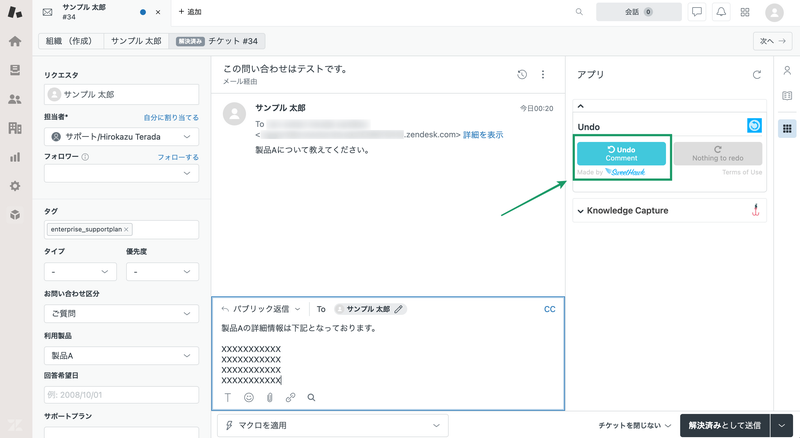Open the Zendesk products cube icon
This screenshot has width=800, height=438.
(x=15, y=215)
